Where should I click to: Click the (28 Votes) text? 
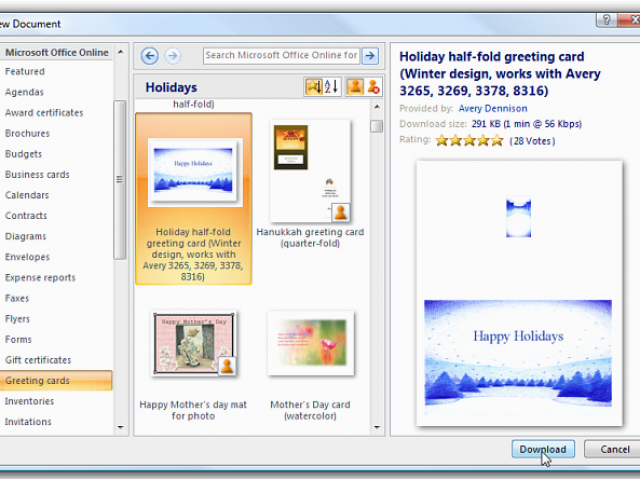pos(532,141)
